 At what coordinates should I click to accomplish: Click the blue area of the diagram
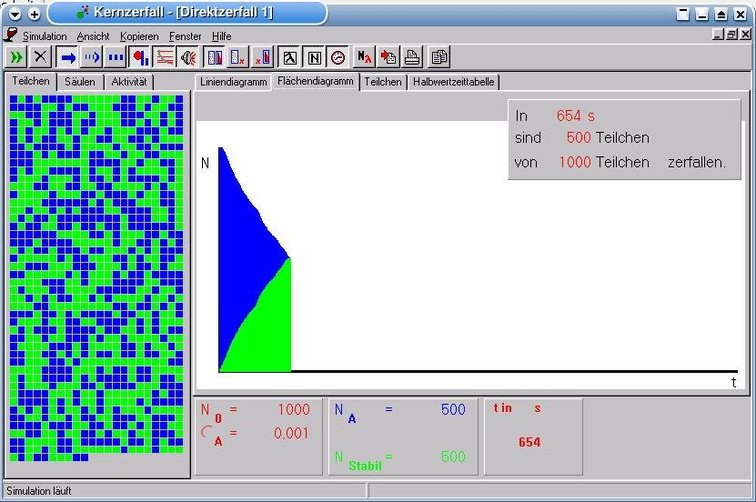click(x=241, y=251)
